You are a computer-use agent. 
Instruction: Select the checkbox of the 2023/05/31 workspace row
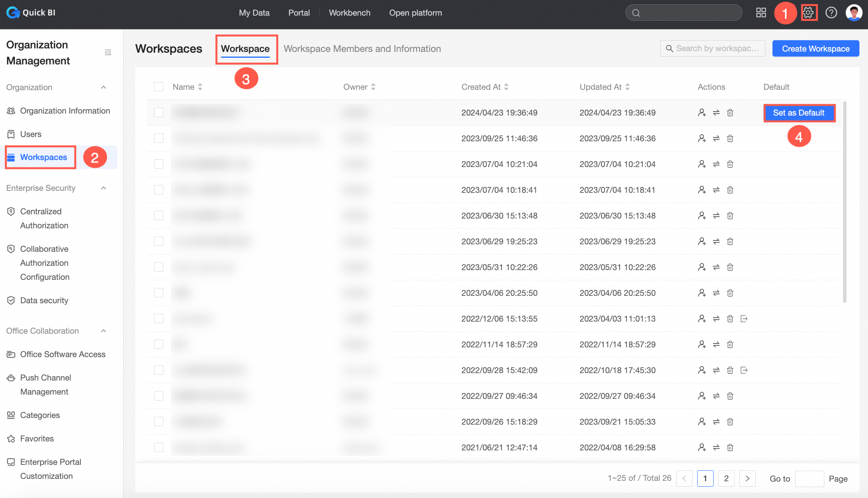[159, 267]
